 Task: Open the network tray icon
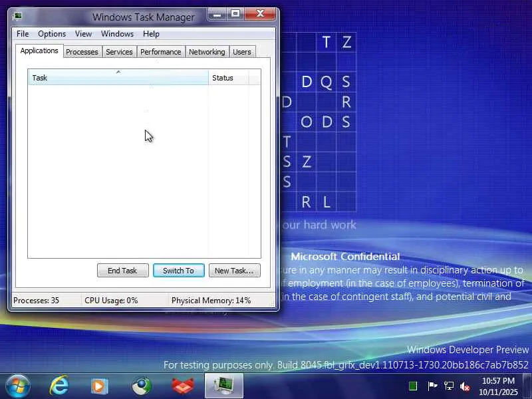[x=449, y=386]
